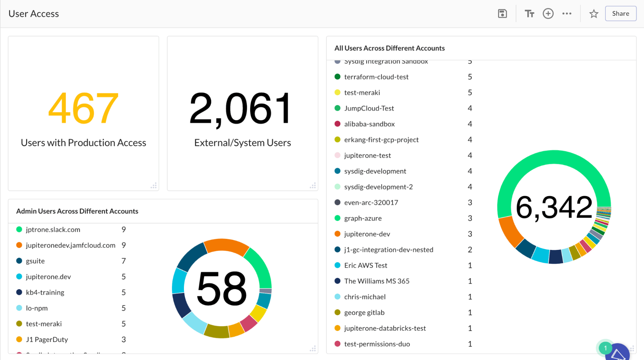
Task: Toggle terraform-cloud-test legend entry
Action: (376, 77)
